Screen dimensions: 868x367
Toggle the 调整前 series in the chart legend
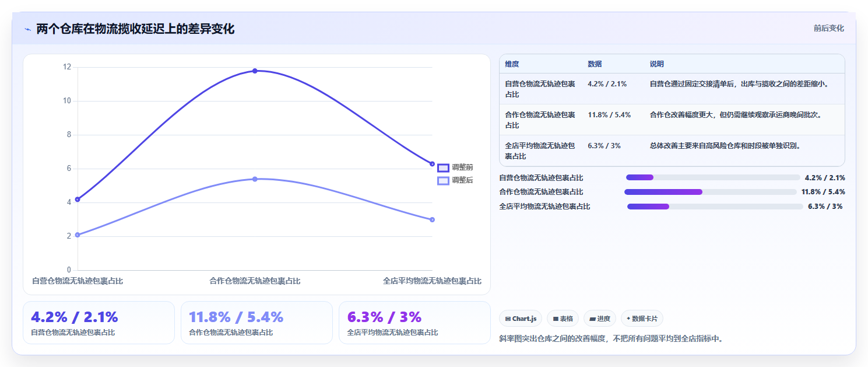[x=455, y=167]
